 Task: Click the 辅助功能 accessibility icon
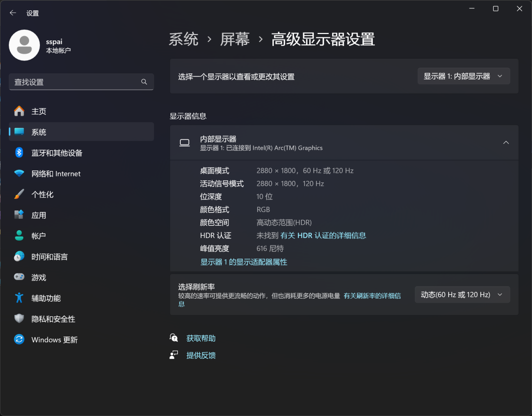pos(19,298)
